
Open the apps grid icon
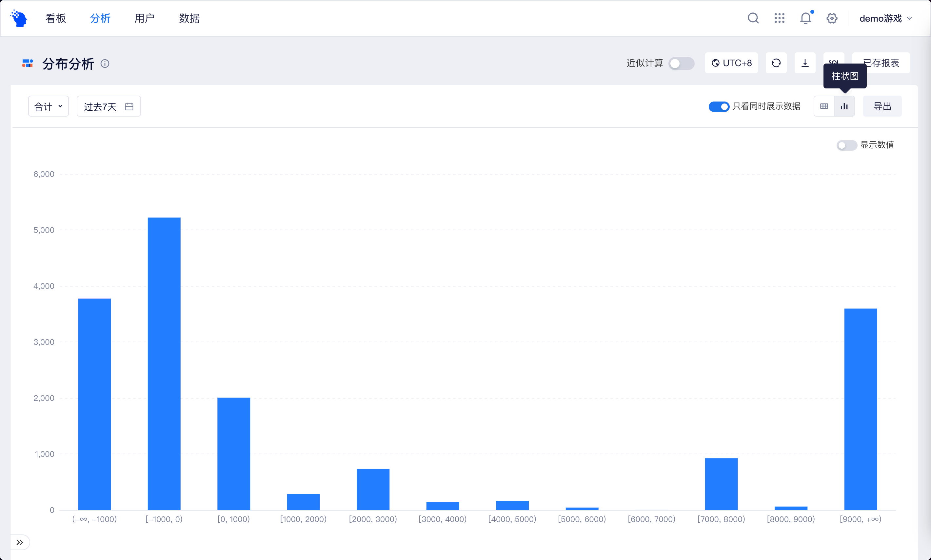click(779, 18)
